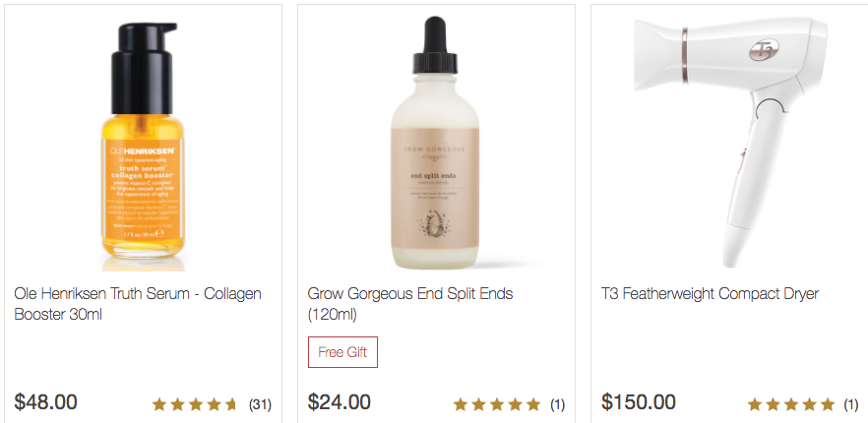Image resolution: width=868 pixels, height=423 pixels.
Task: Click the first star in Truth Serum rating
Action: coord(159,404)
